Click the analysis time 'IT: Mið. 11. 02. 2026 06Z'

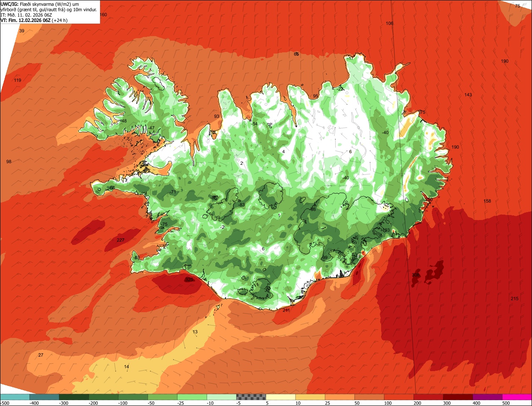pyautogui.click(x=27, y=15)
